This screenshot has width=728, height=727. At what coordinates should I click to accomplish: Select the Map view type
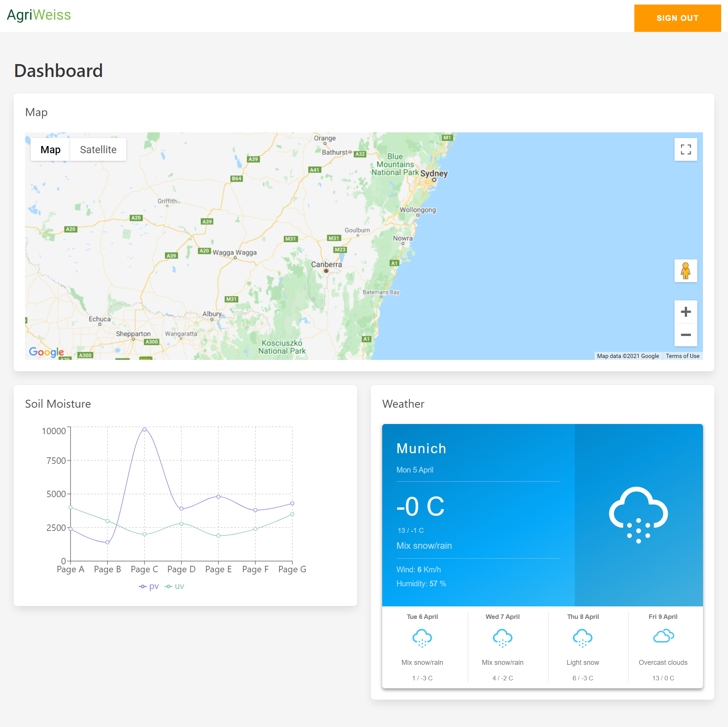click(x=50, y=150)
